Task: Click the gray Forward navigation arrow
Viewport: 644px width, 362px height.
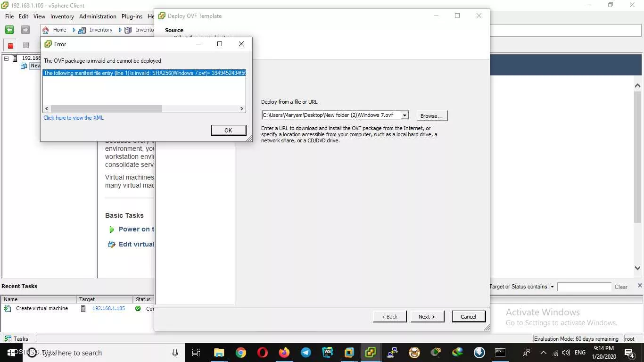Action: 25,30
